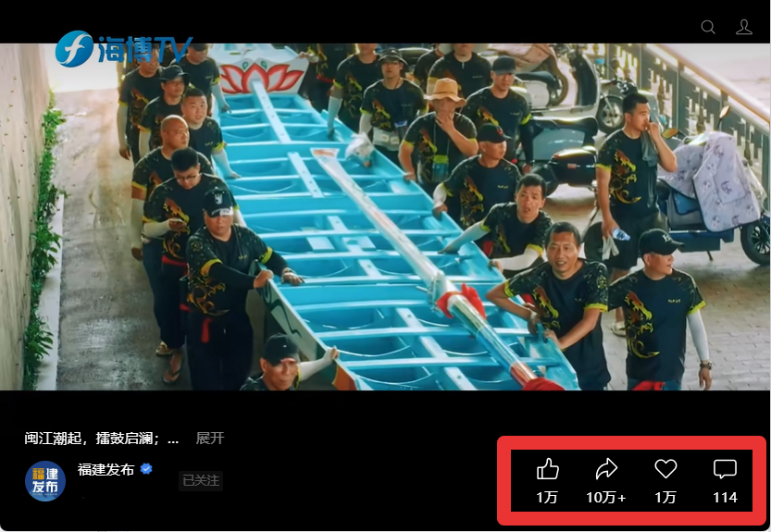Open comments via speech bubble icon
This screenshot has width=771, height=532.
point(725,469)
